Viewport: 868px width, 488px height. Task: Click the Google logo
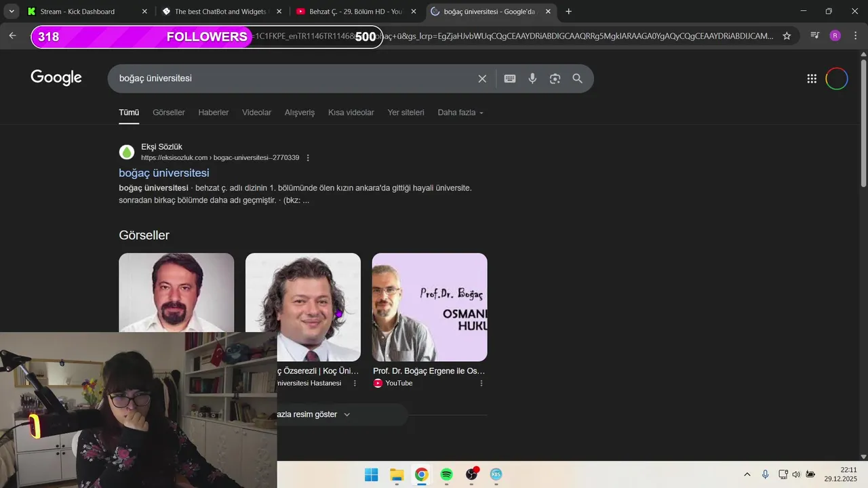click(56, 78)
